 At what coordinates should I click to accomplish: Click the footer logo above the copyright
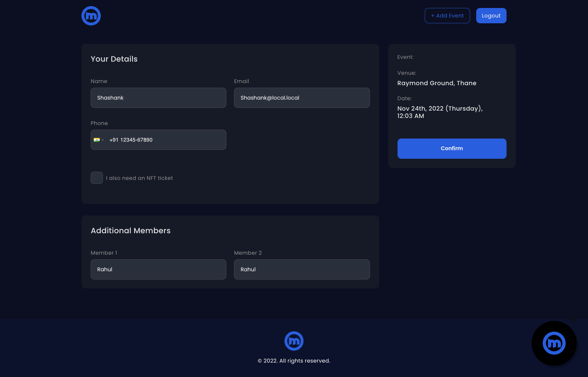(294, 341)
